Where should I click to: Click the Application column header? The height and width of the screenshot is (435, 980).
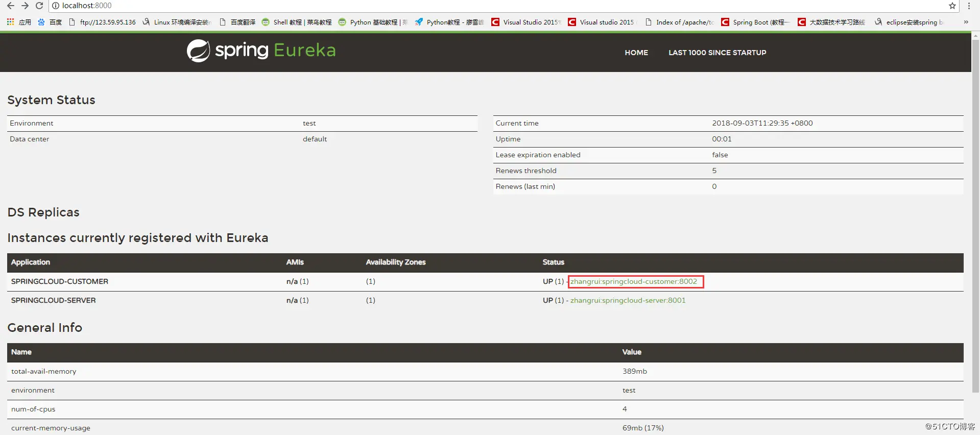click(x=31, y=262)
